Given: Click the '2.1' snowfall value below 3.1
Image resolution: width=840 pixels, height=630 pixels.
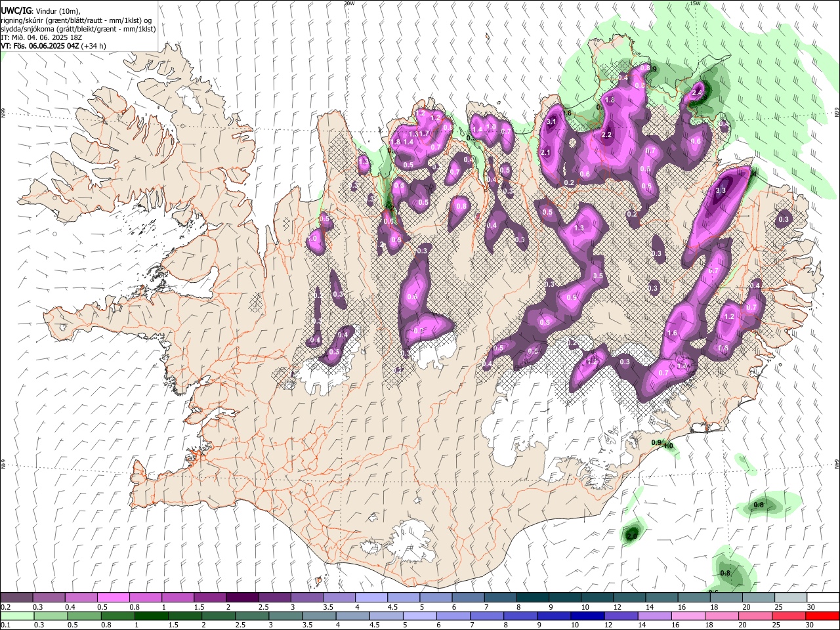Looking at the screenshot, I should (x=545, y=152).
